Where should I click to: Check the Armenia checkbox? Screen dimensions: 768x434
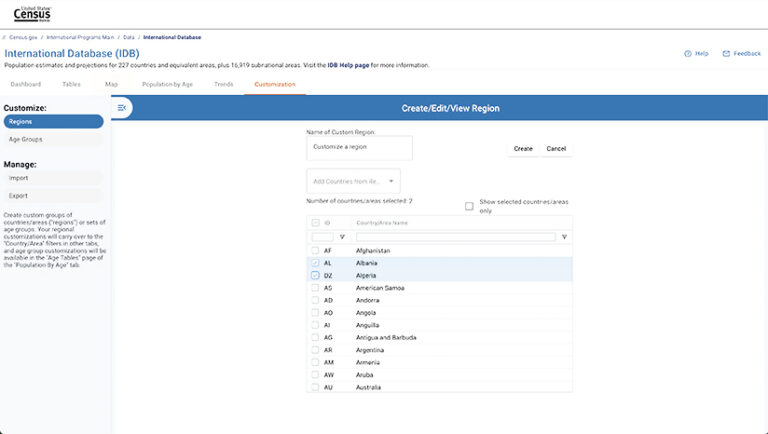tap(315, 362)
